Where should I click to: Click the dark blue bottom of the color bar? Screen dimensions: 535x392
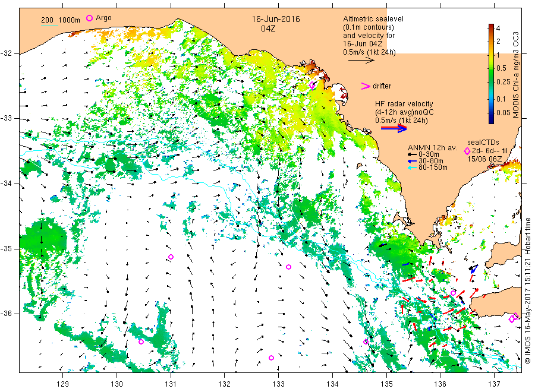491,121
